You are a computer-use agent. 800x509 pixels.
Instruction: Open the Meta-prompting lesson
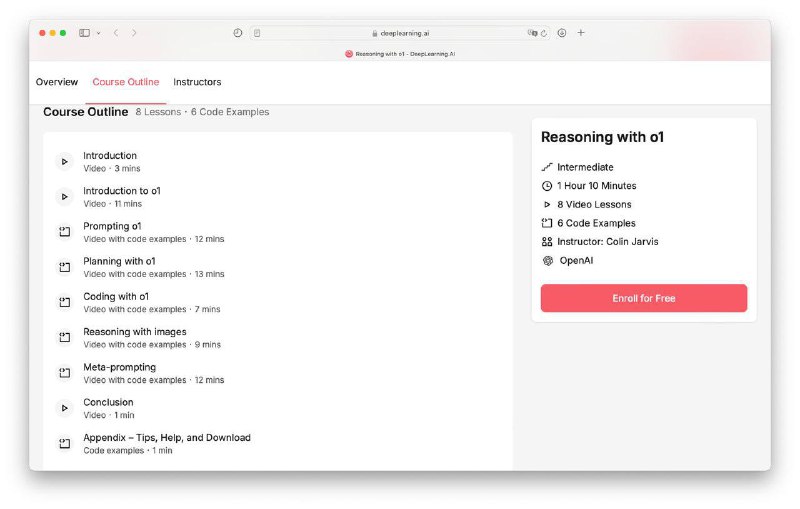pyautogui.click(x=119, y=367)
